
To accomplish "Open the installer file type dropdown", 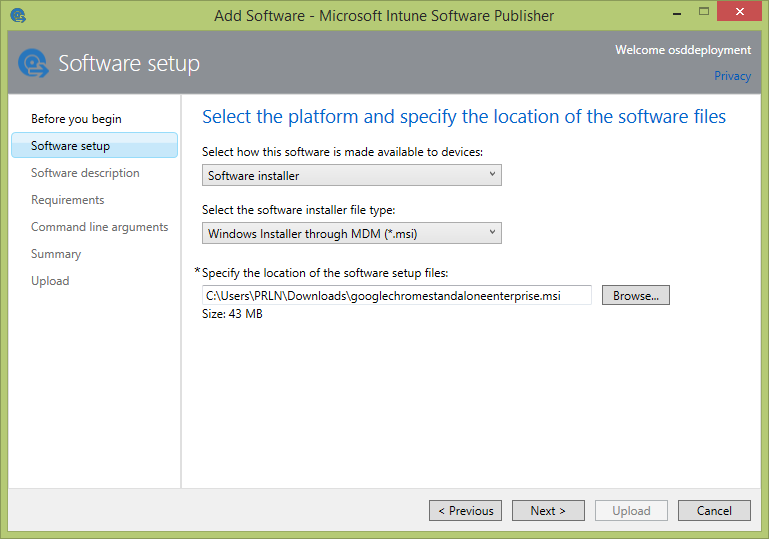I will (351, 233).
